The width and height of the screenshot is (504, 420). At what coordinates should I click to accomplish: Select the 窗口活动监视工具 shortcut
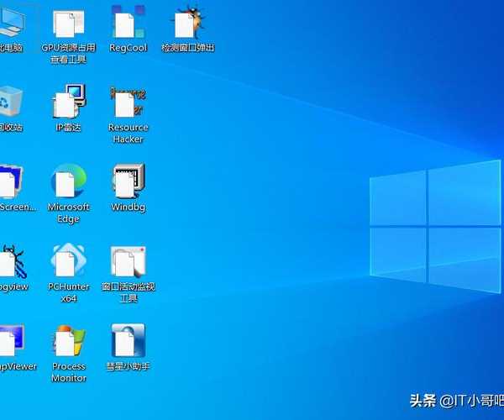click(128, 262)
